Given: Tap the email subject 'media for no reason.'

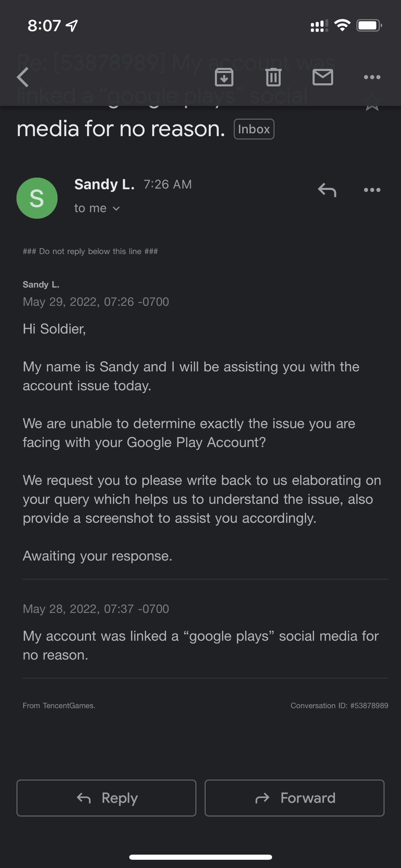Looking at the screenshot, I should click(121, 129).
